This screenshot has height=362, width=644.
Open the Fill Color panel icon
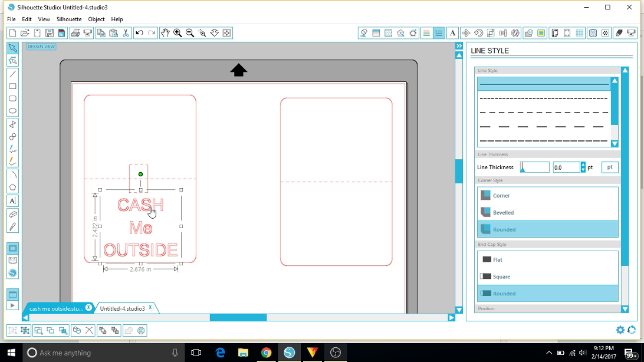click(363, 33)
